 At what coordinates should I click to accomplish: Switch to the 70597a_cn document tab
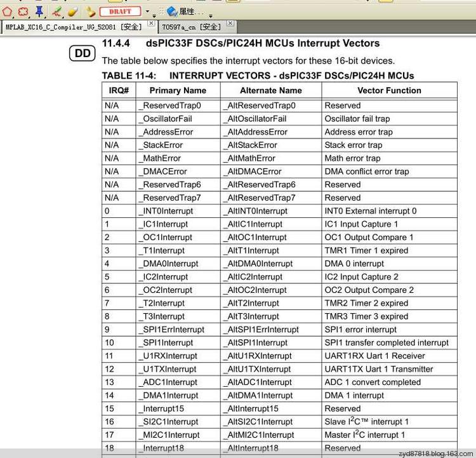pos(192,27)
